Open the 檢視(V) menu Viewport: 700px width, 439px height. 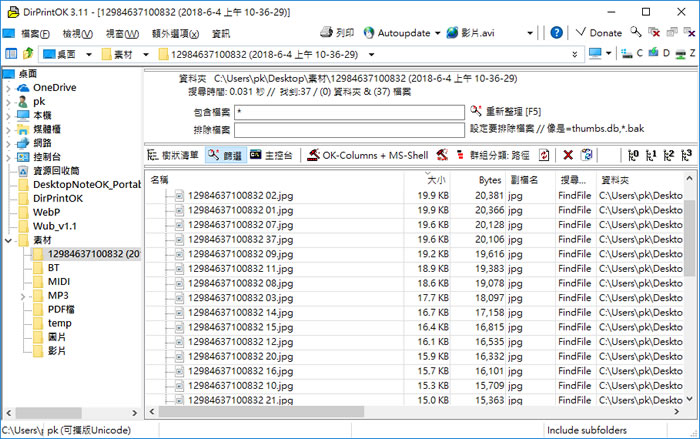coord(78,33)
